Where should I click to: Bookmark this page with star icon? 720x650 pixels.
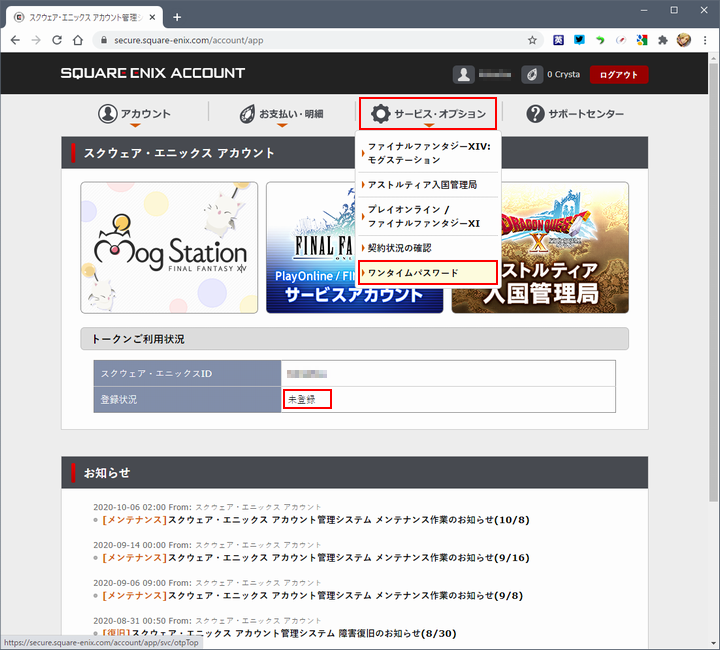click(532, 40)
